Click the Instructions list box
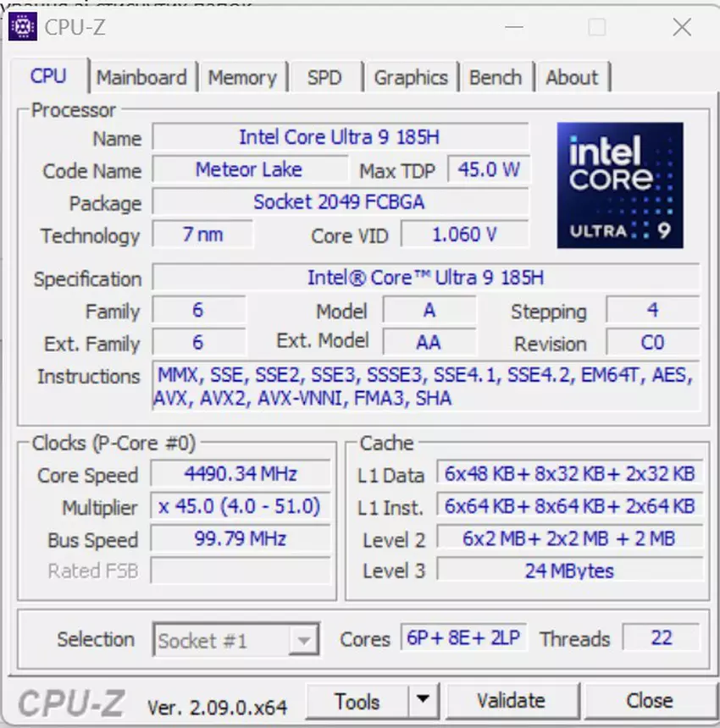This screenshot has width=720, height=728. (x=425, y=386)
